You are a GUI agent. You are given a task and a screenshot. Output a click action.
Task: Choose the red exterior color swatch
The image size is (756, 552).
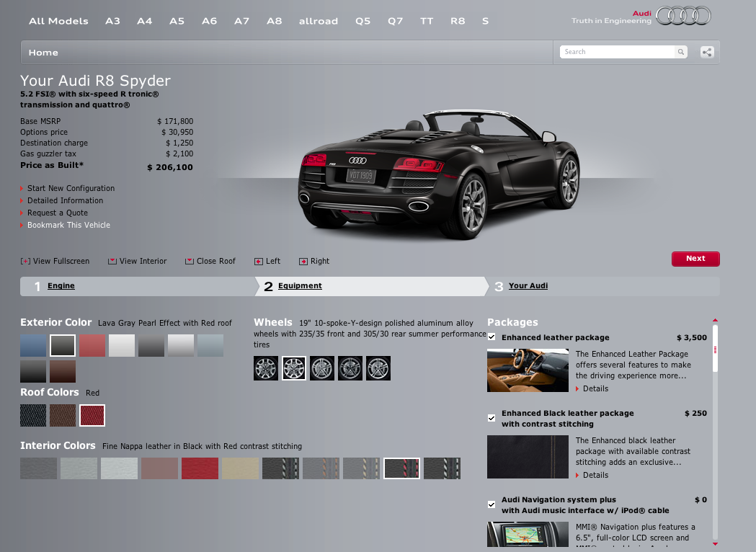click(92, 346)
